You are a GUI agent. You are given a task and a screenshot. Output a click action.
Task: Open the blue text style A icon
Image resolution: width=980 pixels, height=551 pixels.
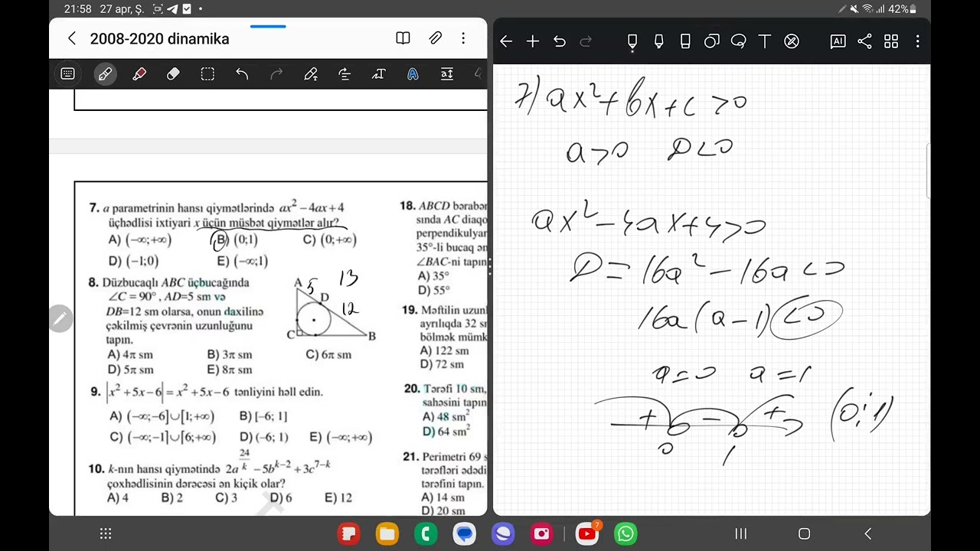click(413, 74)
